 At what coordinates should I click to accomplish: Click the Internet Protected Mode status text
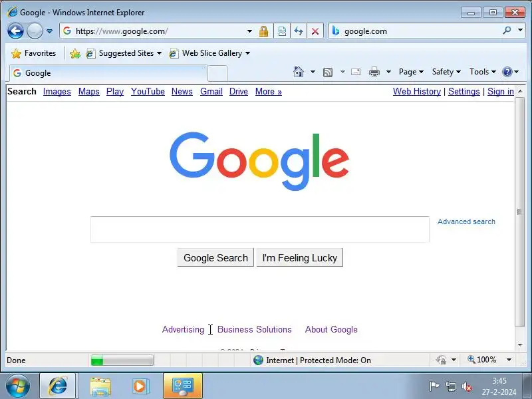319,360
